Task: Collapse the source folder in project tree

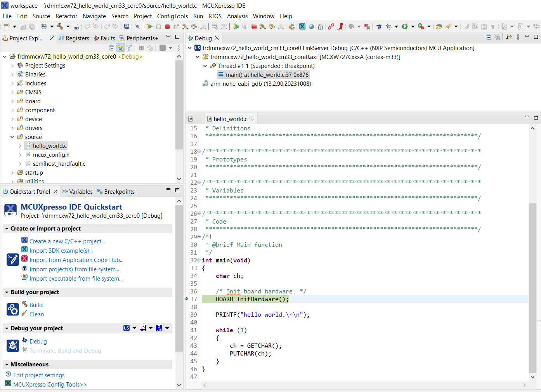Action: [12, 137]
